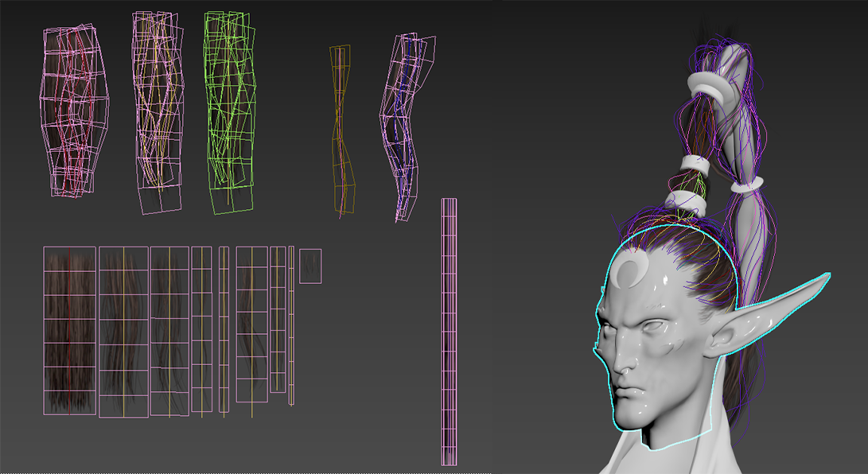Select pink hair cluster with blue guide curves
This screenshot has height=474, width=868.
[407, 128]
